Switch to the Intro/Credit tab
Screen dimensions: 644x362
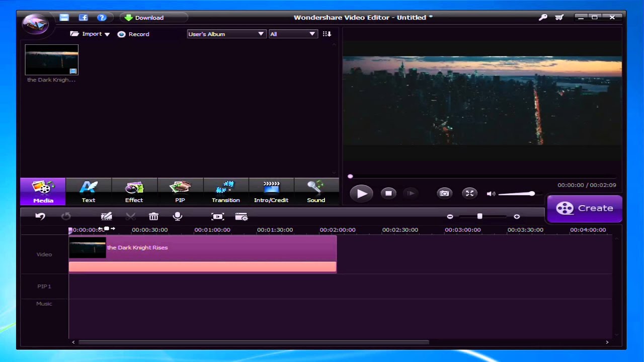pyautogui.click(x=271, y=192)
